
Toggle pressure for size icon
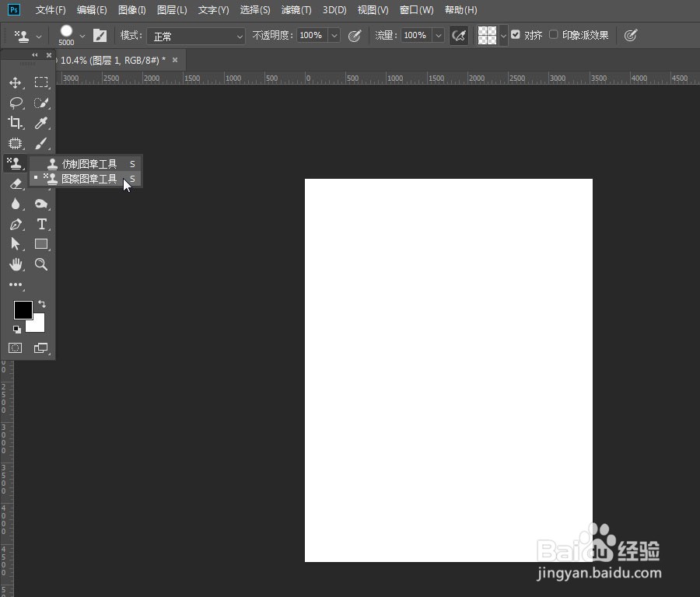(x=630, y=35)
